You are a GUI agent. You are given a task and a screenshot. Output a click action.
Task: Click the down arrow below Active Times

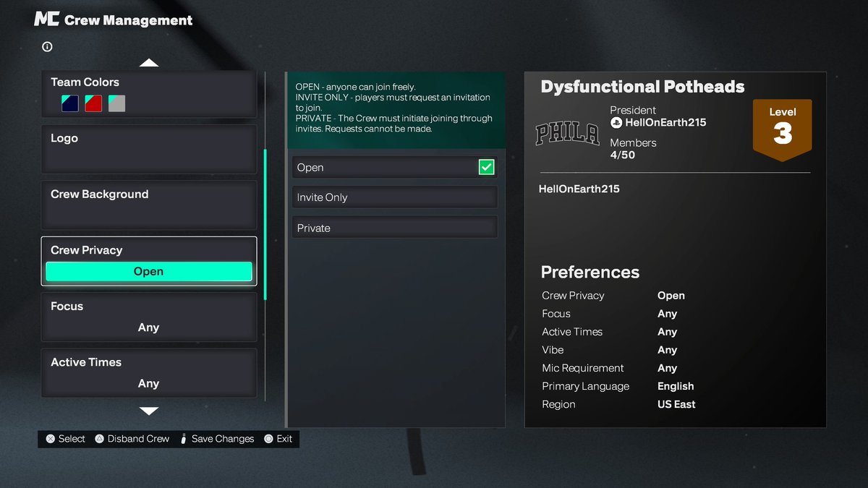coord(149,411)
